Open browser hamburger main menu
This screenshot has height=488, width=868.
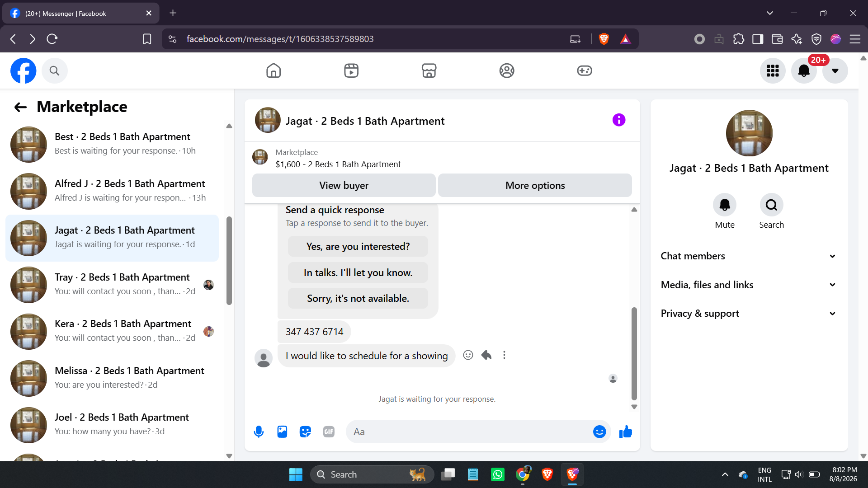point(855,39)
